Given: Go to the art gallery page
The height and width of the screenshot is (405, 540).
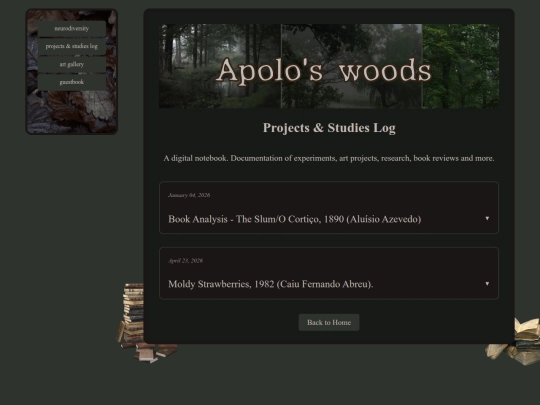Looking at the screenshot, I should coord(72,64).
